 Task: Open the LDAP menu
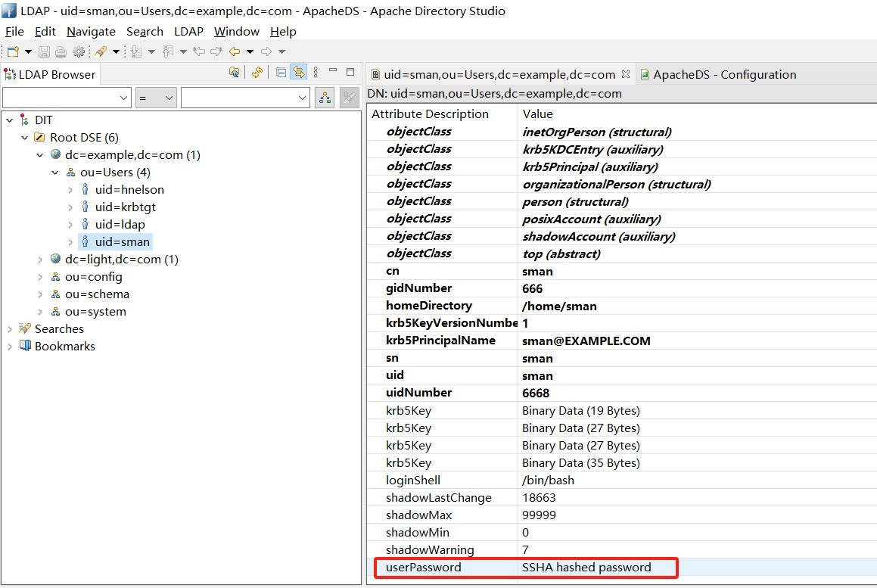(x=188, y=32)
